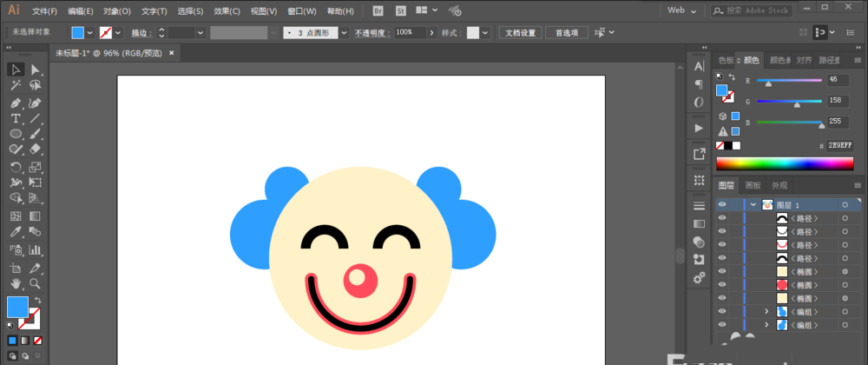Select the Zoom magnifier tool
Image resolution: width=868 pixels, height=365 pixels.
click(36, 283)
